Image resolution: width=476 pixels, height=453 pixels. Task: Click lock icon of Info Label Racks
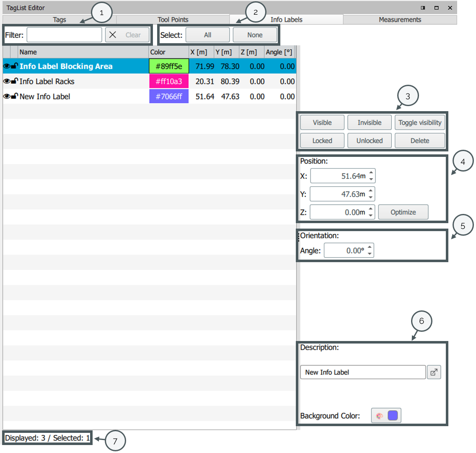(x=14, y=81)
